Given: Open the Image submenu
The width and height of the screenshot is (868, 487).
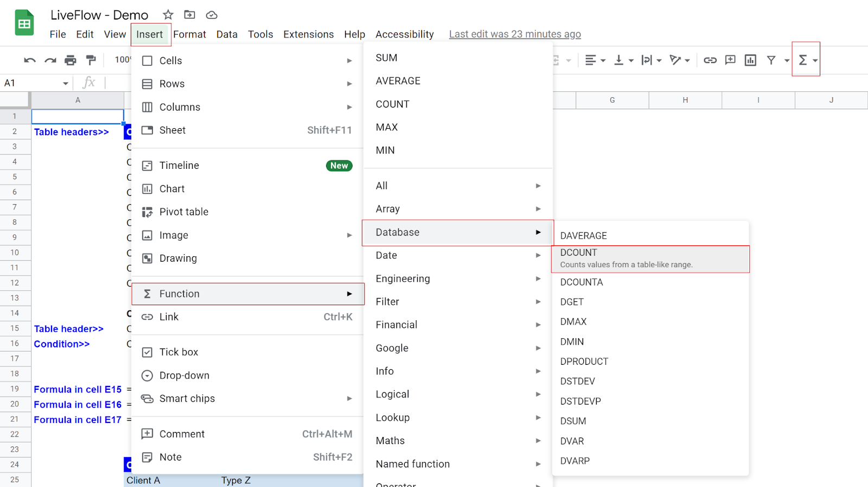Looking at the screenshot, I should [x=247, y=236].
